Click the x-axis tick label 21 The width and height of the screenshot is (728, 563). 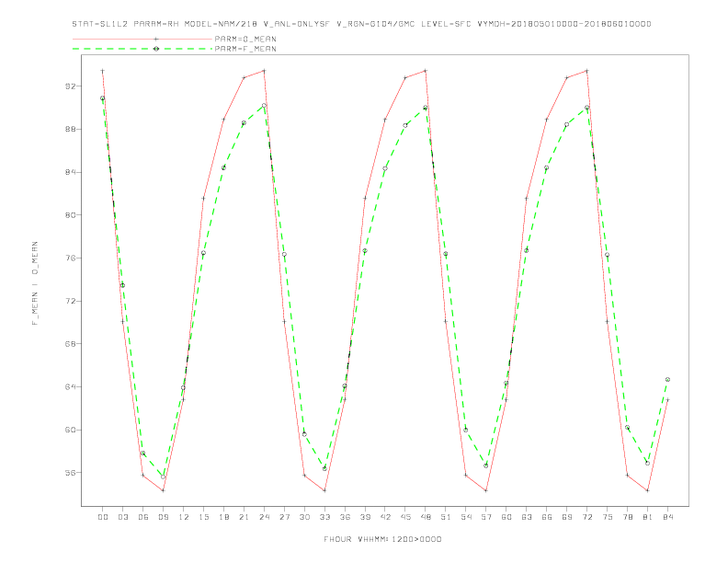(x=245, y=517)
